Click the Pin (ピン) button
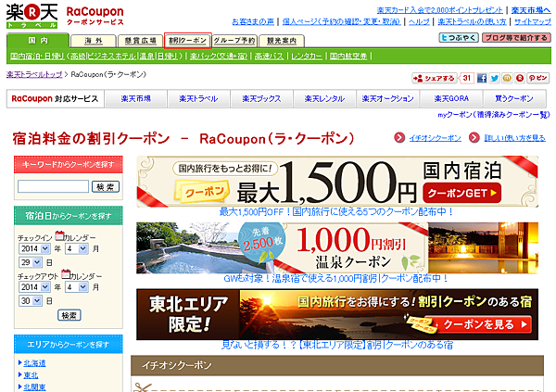This screenshot has width=556, height=392. pos(537,78)
